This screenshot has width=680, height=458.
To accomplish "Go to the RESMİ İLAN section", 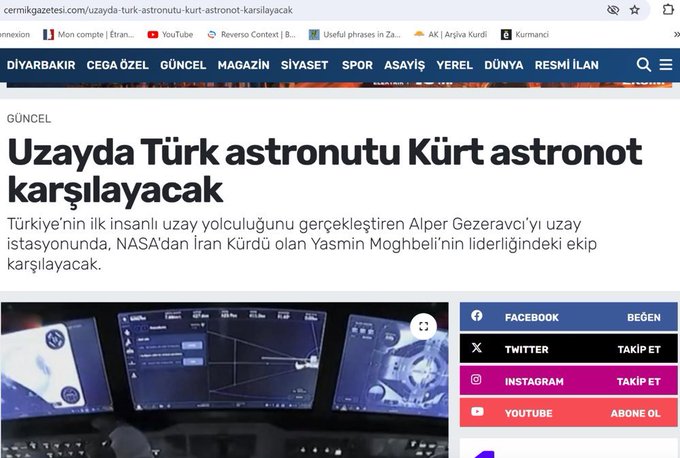I will (566, 65).
